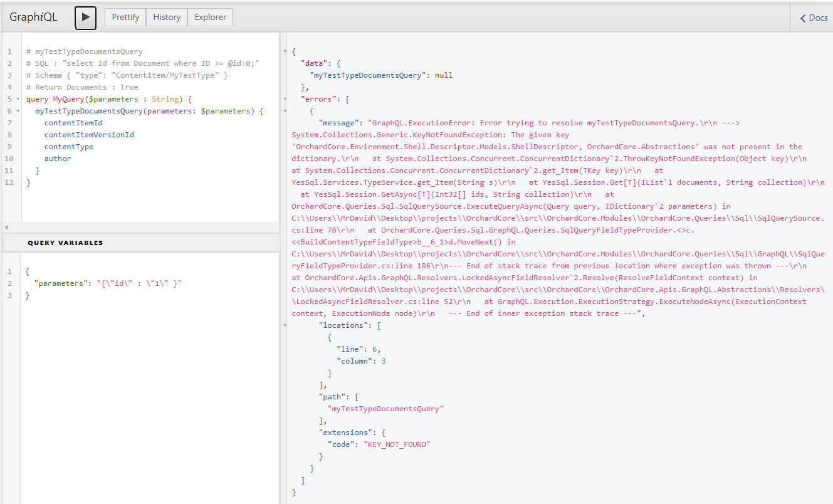
Task: Run the query with the play button
Action: tap(85, 18)
